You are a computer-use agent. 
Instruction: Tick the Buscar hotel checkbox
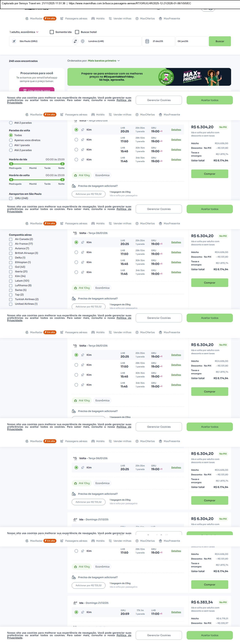pyautogui.click(x=77, y=32)
